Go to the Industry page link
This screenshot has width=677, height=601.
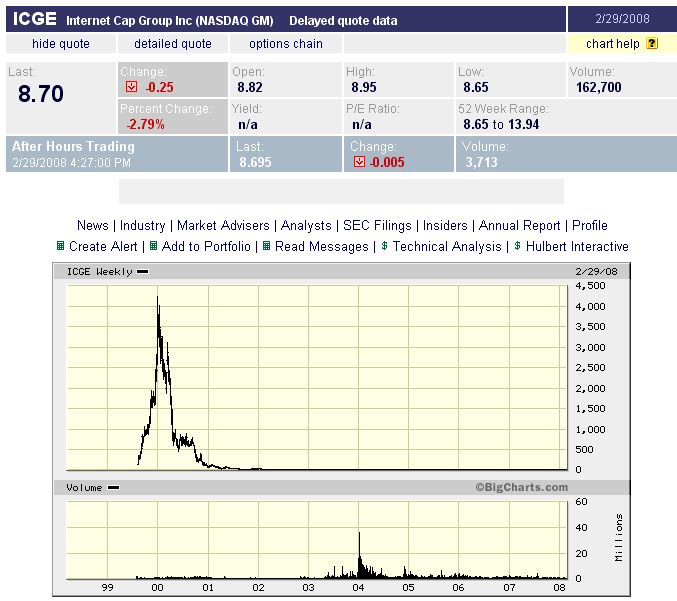click(x=143, y=226)
